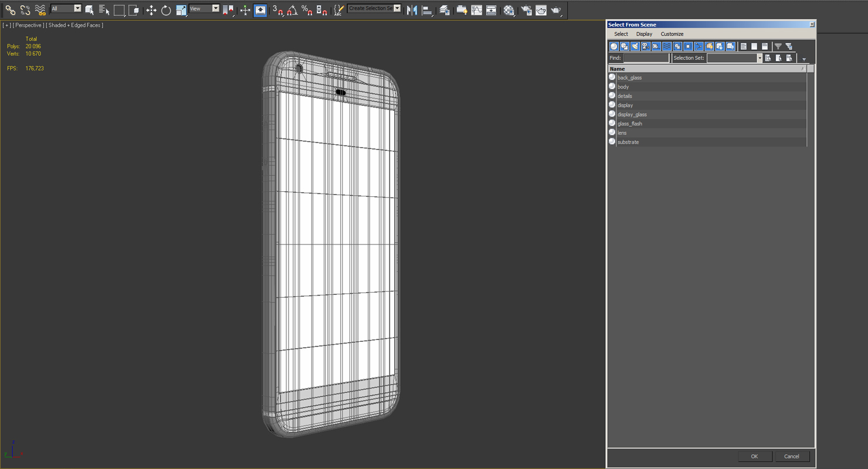The width and height of the screenshot is (868, 469).
Task: Toggle Display Geometry filter in dialog
Action: (x=614, y=46)
